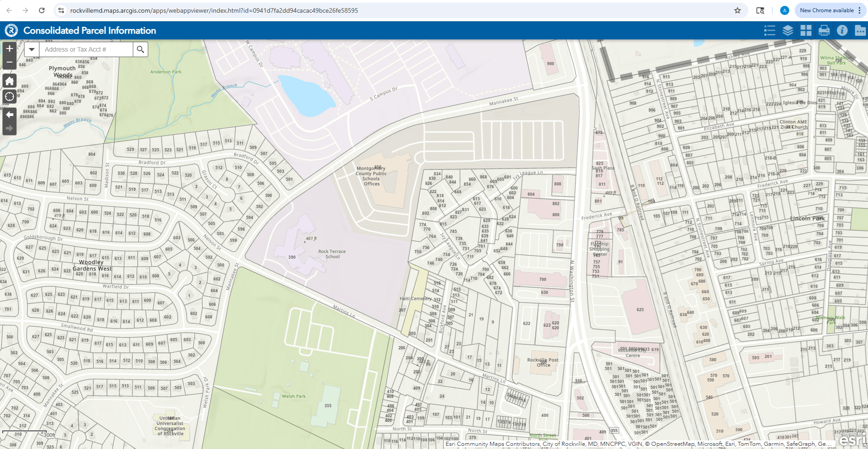Zoom in on the map

point(10,48)
